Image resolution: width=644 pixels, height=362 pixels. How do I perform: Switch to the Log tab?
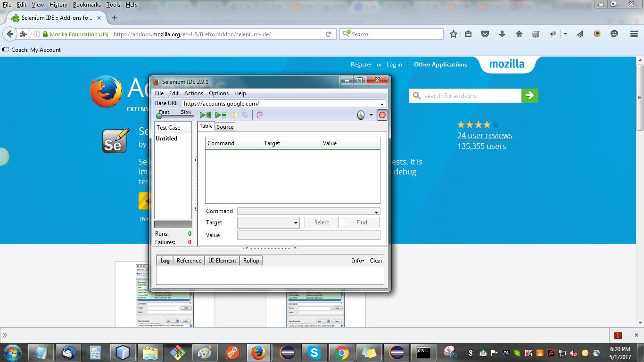point(165,261)
